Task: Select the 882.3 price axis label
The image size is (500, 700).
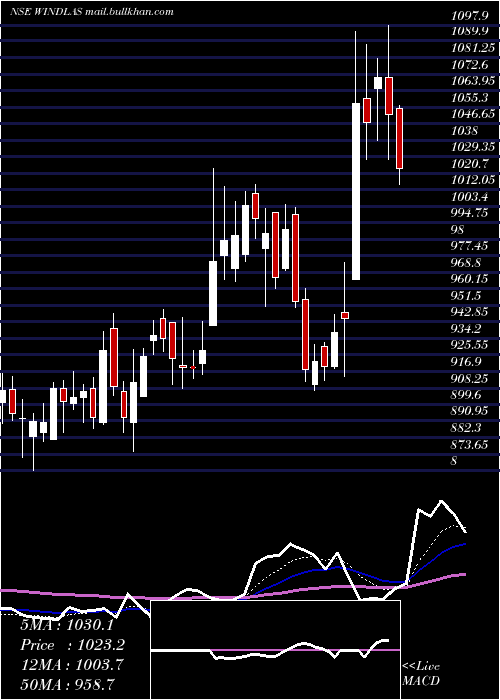Action: pyautogui.click(x=466, y=428)
